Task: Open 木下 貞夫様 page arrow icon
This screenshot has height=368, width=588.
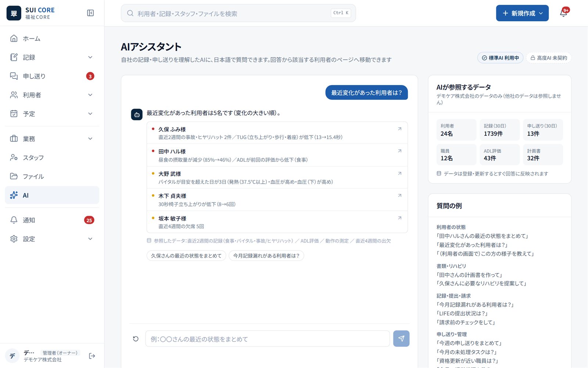Action: click(x=399, y=195)
